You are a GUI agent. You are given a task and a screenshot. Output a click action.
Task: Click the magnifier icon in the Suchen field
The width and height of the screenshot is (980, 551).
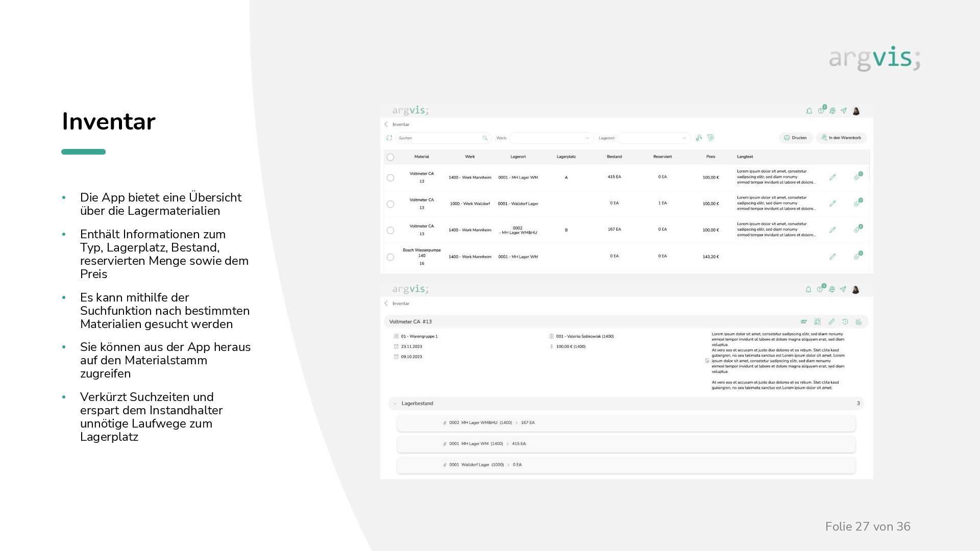coord(485,138)
